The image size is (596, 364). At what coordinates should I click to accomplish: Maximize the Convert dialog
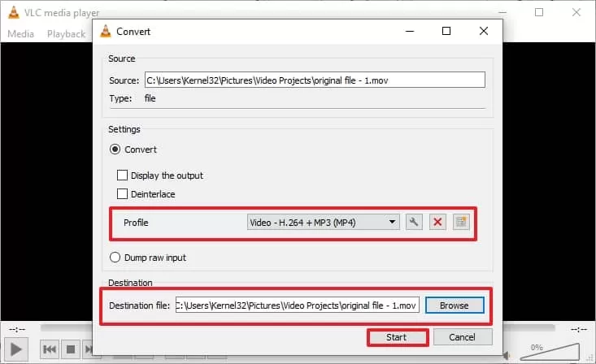[x=446, y=31]
